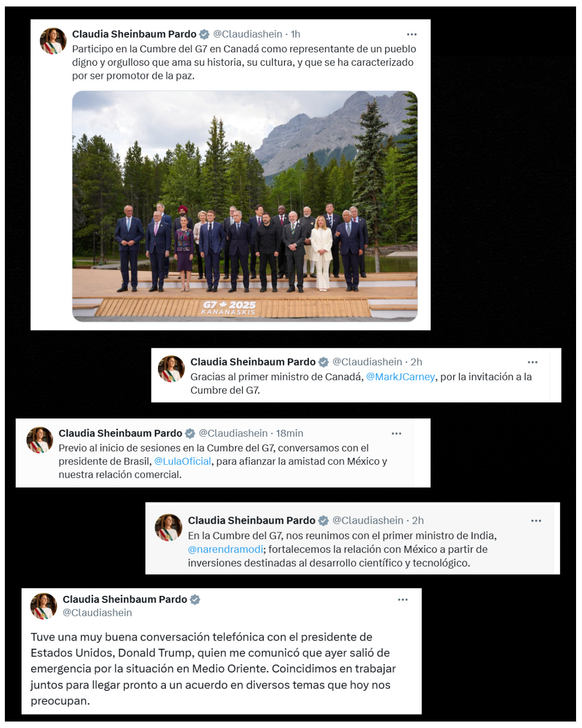Click the 1h timestamp on the G7 photo tweet

(296, 35)
